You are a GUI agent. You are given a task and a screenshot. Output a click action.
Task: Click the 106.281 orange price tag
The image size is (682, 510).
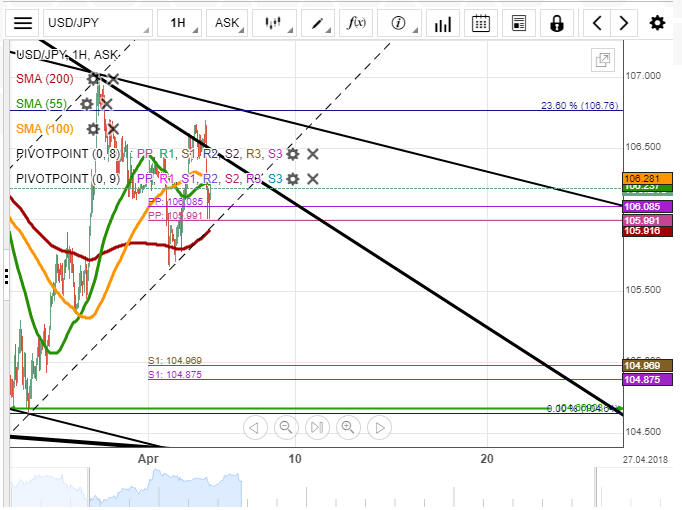click(648, 178)
